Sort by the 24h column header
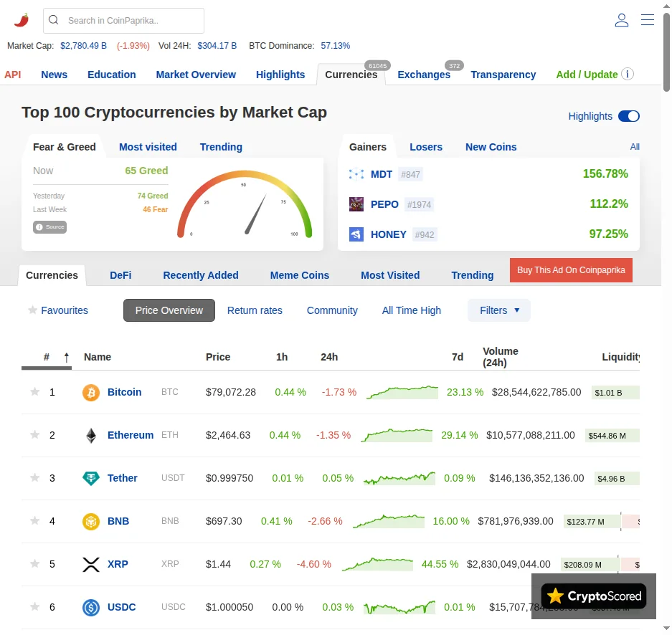The image size is (672, 635). pyautogui.click(x=329, y=357)
